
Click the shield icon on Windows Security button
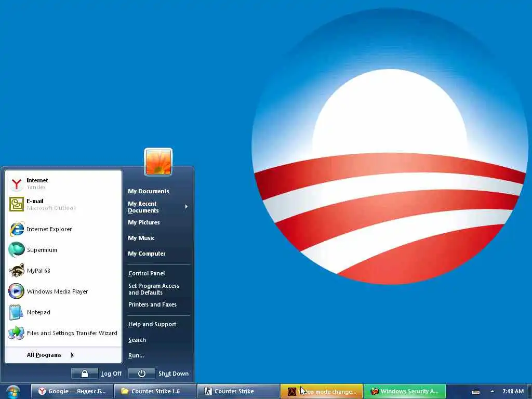[x=374, y=391]
